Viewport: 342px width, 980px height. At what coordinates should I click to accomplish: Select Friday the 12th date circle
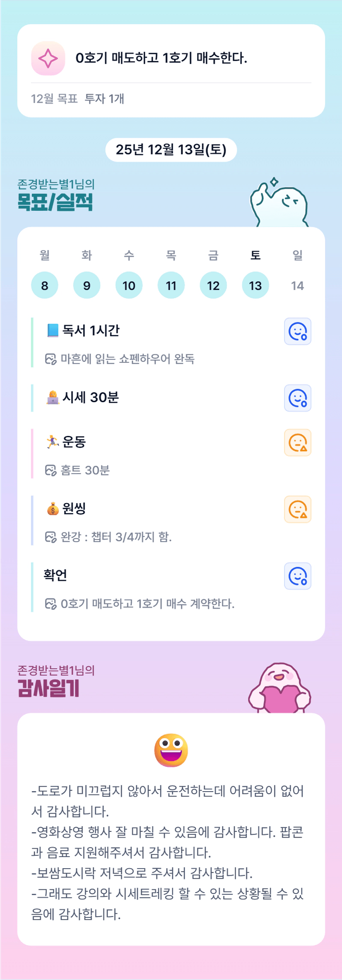coord(213,285)
